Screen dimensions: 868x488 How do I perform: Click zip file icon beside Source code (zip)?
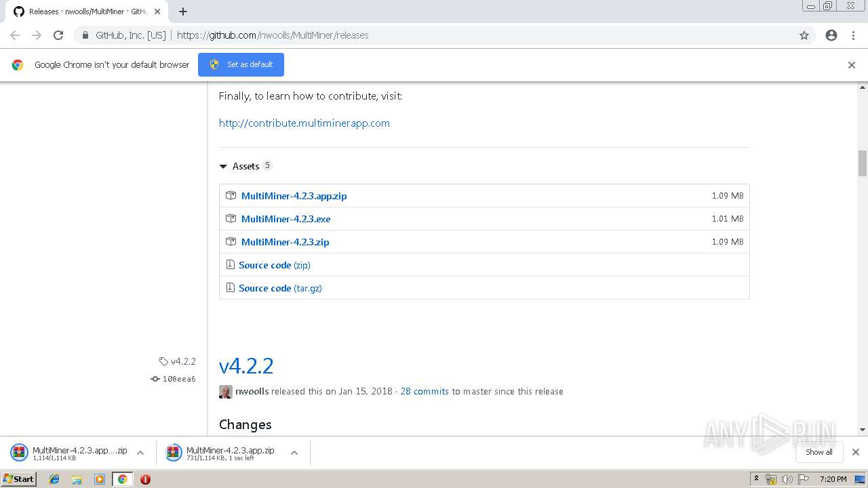(x=231, y=264)
